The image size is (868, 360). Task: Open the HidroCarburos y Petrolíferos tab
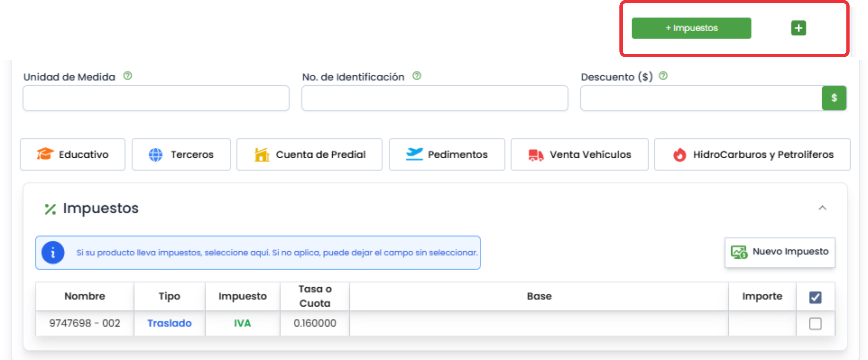pyautogui.click(x=752, y=155)
